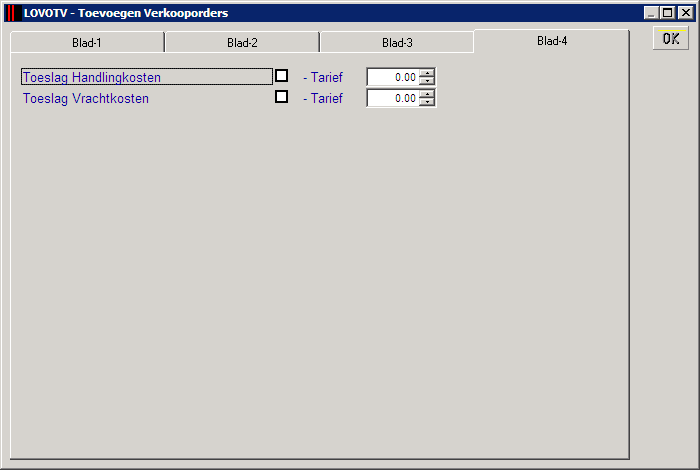This screenshot has height=470, width=700.
Task: Select the Blad-4 tab
Action: tap(552, 41)
